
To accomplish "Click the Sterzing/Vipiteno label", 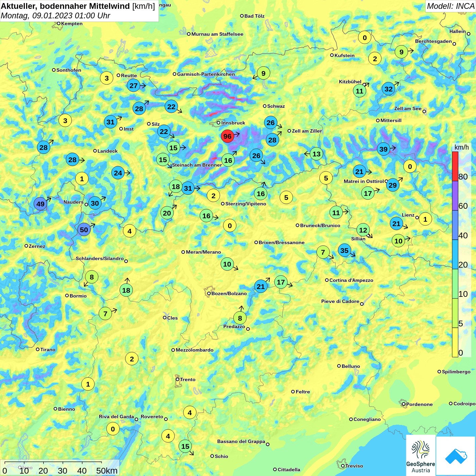I will click(x=246, y=204).
